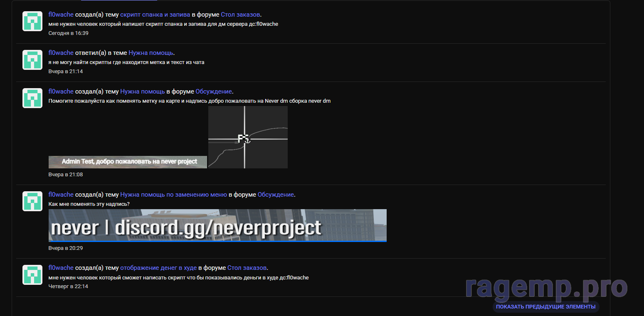
Task: Click fl0wache username in the topmost activity entry
Action: (61, 15)
